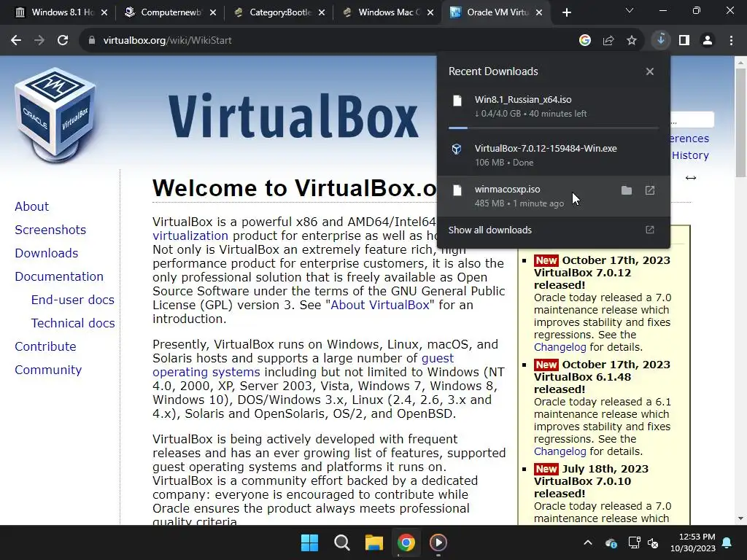
Task: Toggle the downloads toolbar icon
Action: 661,40
